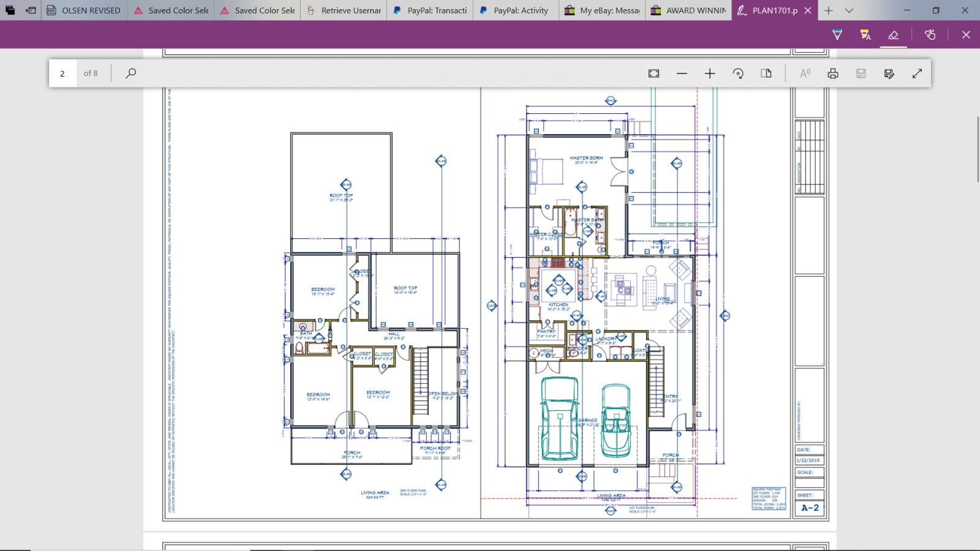Switch to the Retrieve Username tab
Image resolution: width=980 pixels, height=551 pixels.
[x=344, y=10]
